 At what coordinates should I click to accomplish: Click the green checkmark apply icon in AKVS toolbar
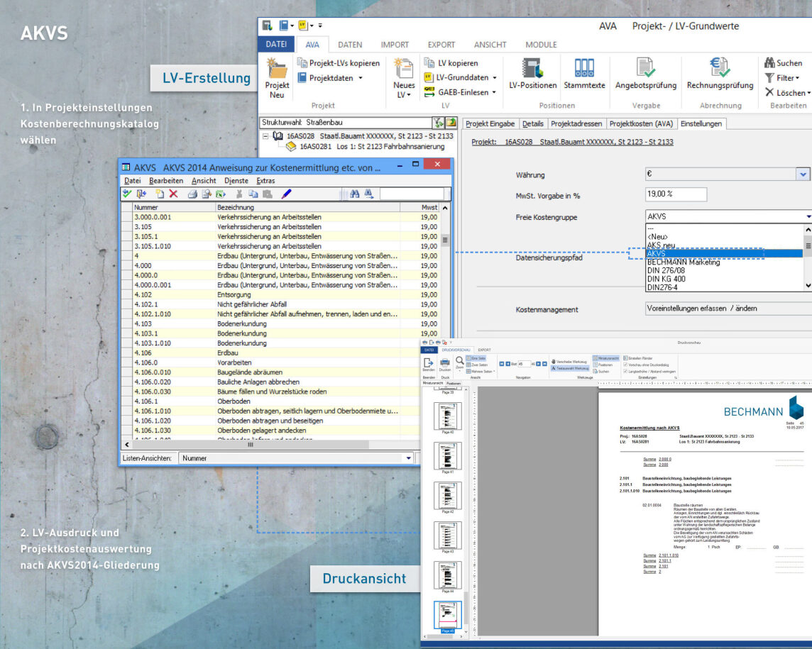pos(127,194)
